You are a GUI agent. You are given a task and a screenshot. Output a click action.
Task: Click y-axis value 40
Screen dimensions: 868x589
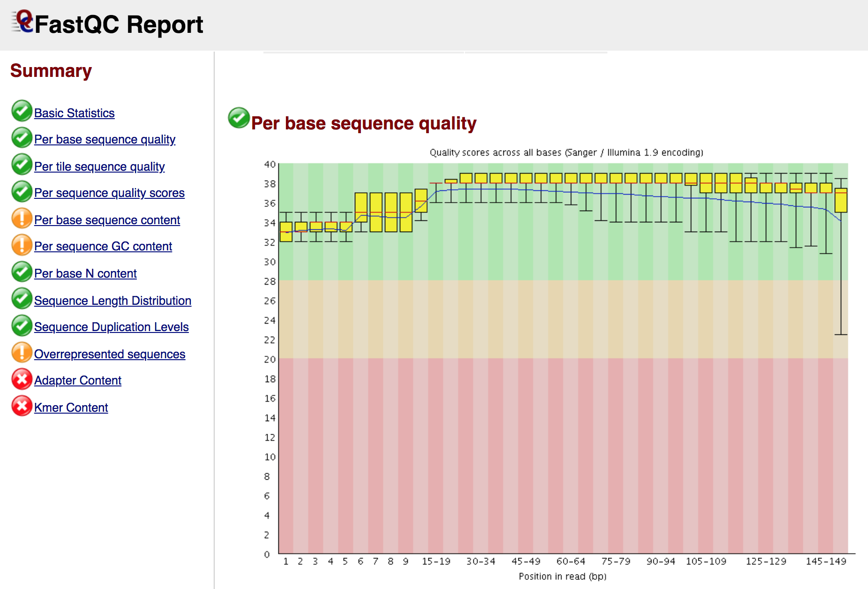[x=270, y=164]
